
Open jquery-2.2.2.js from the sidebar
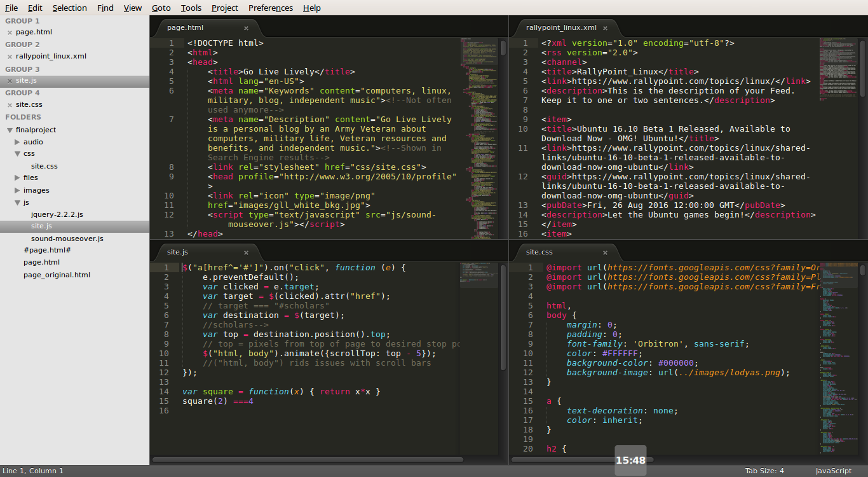(x=57, y=214)
